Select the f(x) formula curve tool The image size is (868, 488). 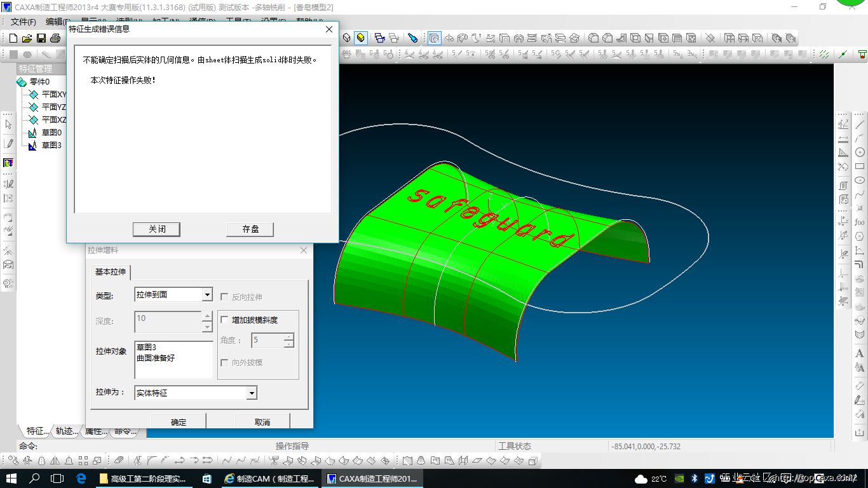point(860,222)
